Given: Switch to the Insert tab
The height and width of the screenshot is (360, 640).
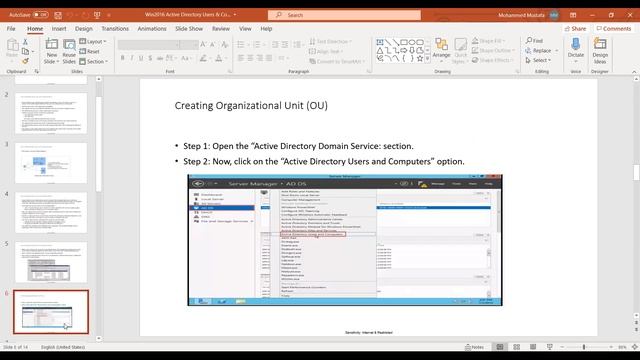Looking at the screenshot, I should click(59, 29).
